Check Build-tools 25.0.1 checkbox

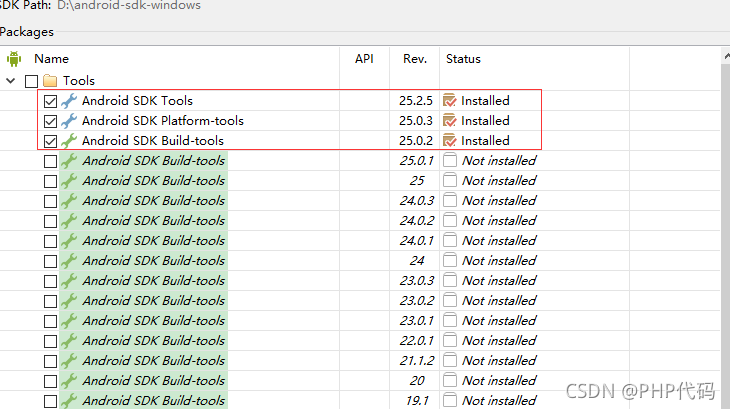pyautogui.click(x=50, y=161)
